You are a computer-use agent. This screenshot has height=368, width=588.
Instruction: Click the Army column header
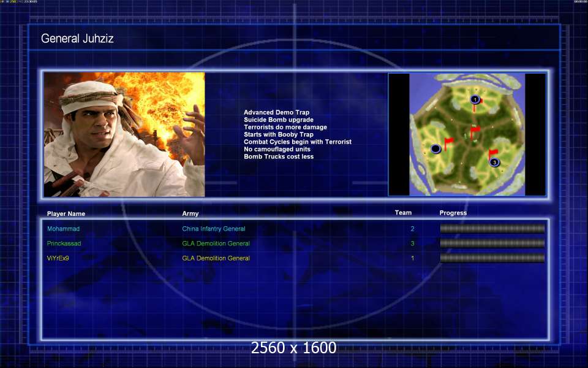pos(190,213)
